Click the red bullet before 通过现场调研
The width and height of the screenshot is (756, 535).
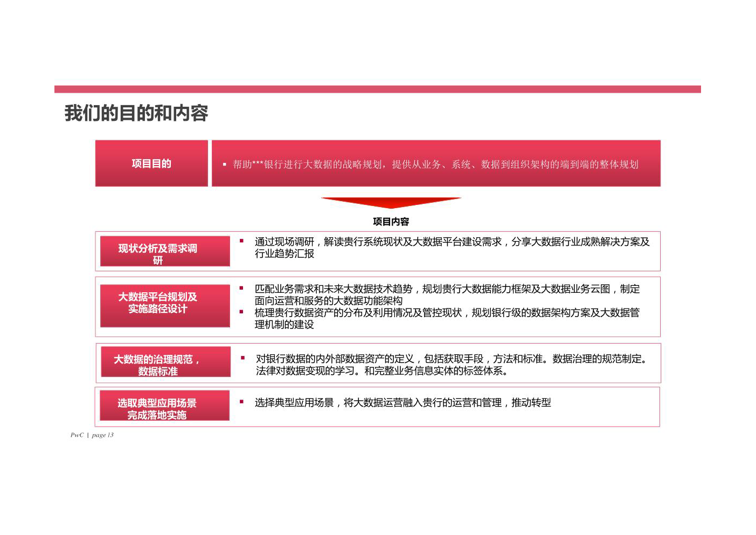pos(241,241)
